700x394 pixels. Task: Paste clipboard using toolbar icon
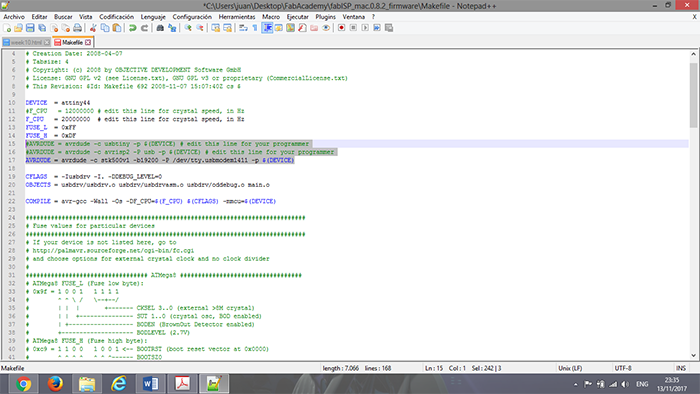pyautogui.click(x=117, y=28)
